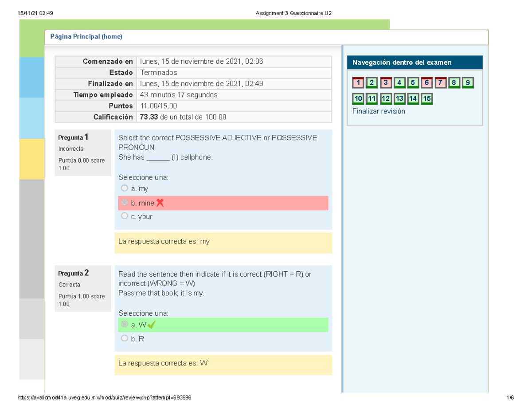Open question 2 from navigation grid
This screenshot has width=532, height=411.
(372, 82)
